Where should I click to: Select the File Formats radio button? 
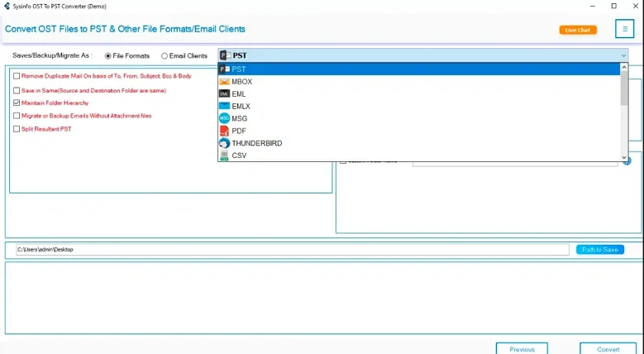tap(108, 56)
